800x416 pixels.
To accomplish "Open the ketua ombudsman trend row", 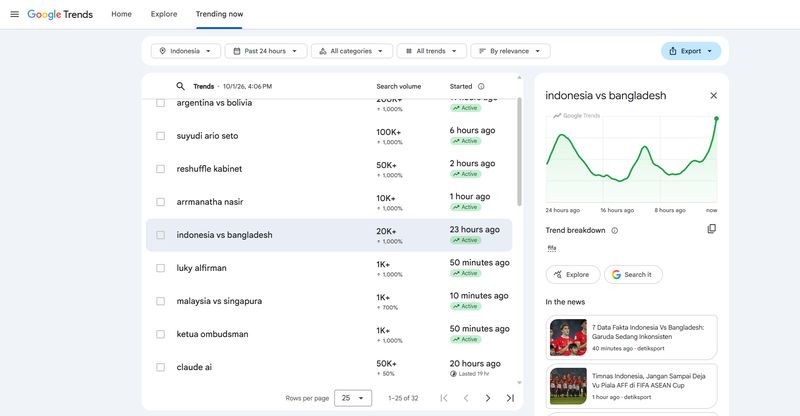I will tap(329, 334).
